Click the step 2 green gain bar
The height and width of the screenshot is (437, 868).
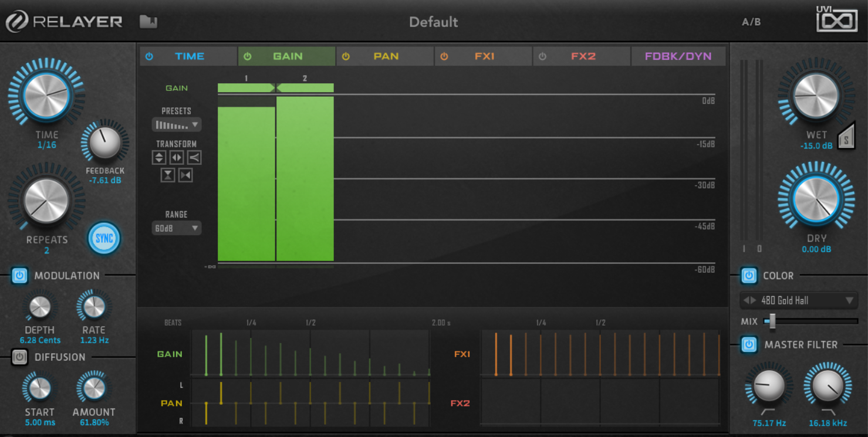pyautogui.click(x=305, y=179)
